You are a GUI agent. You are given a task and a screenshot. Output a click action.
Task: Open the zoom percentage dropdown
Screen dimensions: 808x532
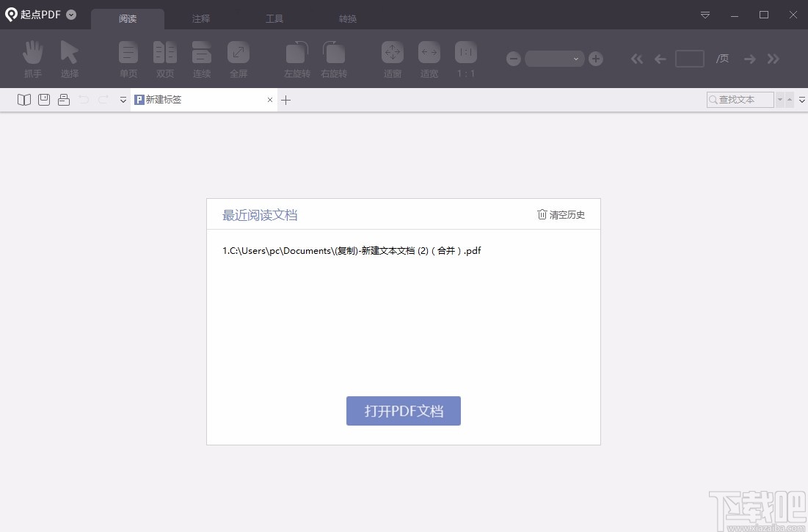[574, 58]
